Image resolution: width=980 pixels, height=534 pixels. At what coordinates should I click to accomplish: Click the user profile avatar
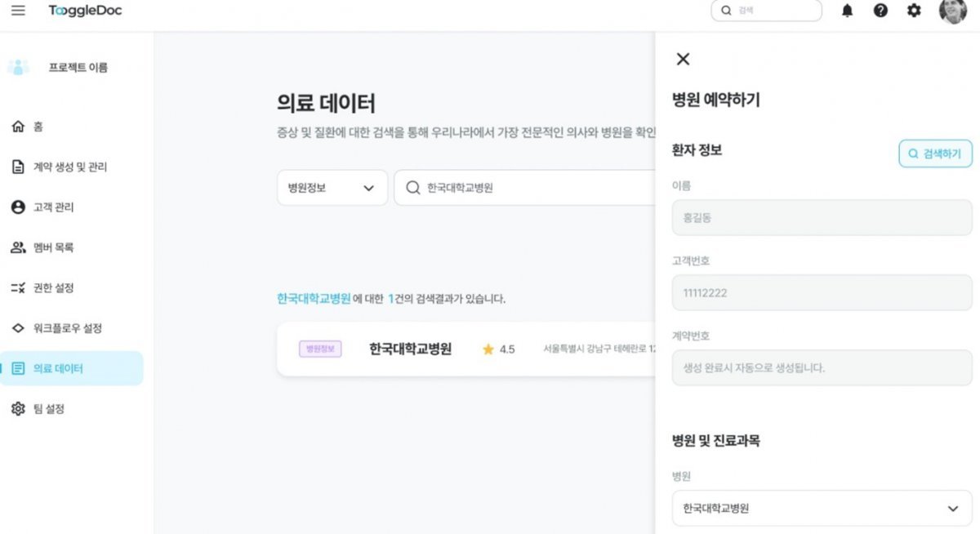click(952, 11)
